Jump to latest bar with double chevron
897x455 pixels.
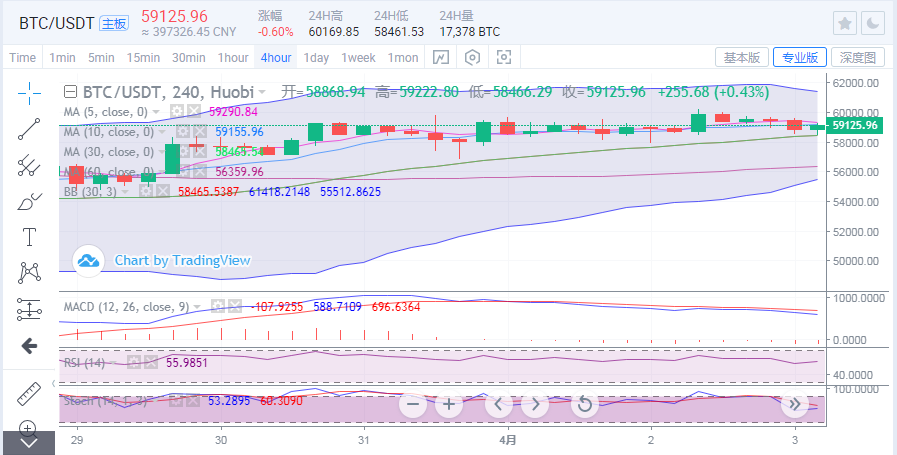795,405
